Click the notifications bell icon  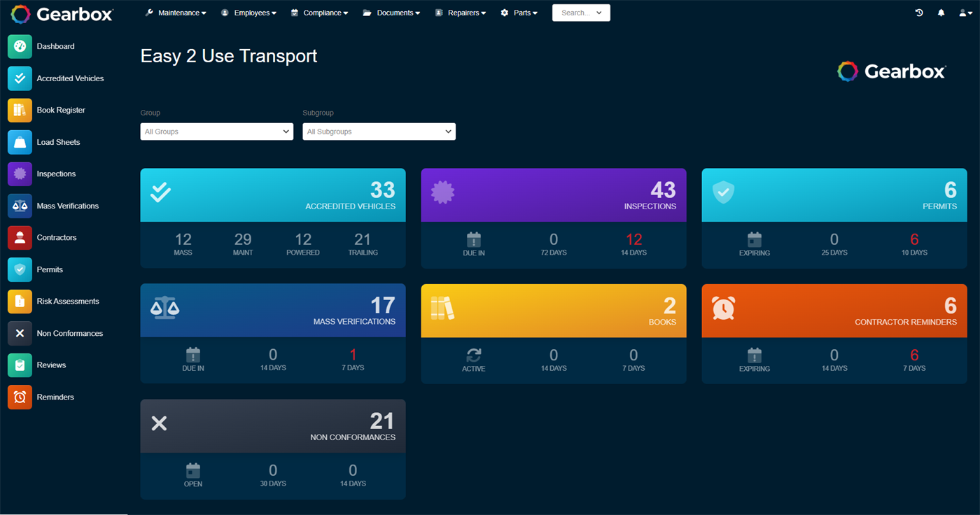[x=941, y=13]
